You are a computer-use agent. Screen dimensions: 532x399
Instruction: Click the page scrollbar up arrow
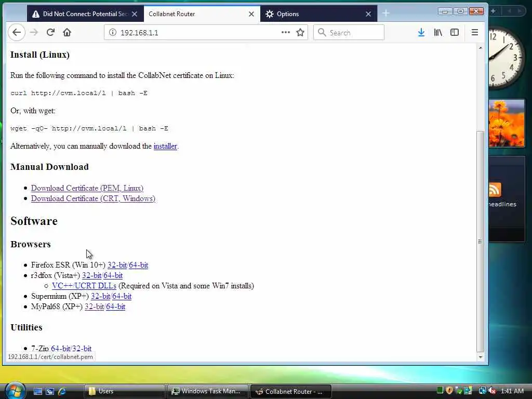(x=480, y=48)
